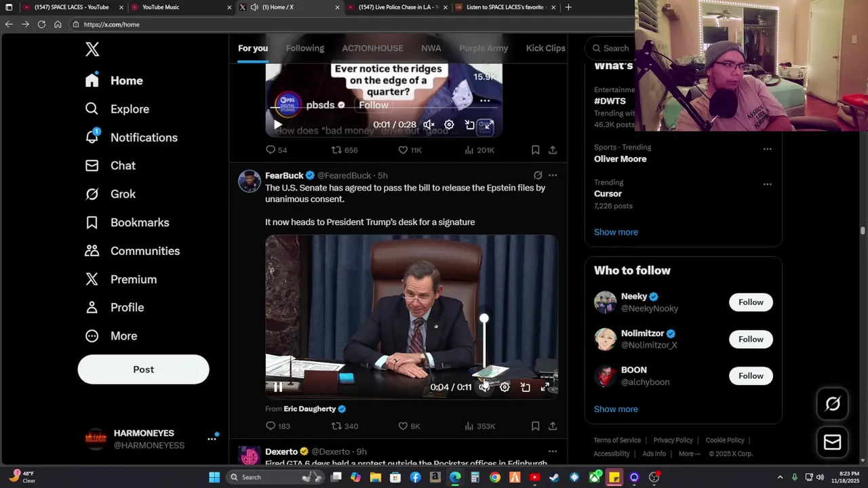Switch to the Kick Clips tab
The height and width of the screenshot is (488, 868).
pyautogui.click(x=545, y=48)
